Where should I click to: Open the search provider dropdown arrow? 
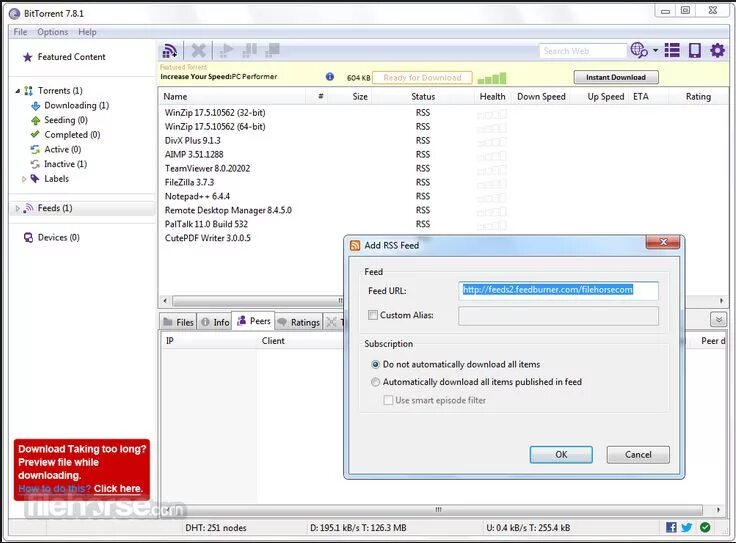(x=655, y=50)
